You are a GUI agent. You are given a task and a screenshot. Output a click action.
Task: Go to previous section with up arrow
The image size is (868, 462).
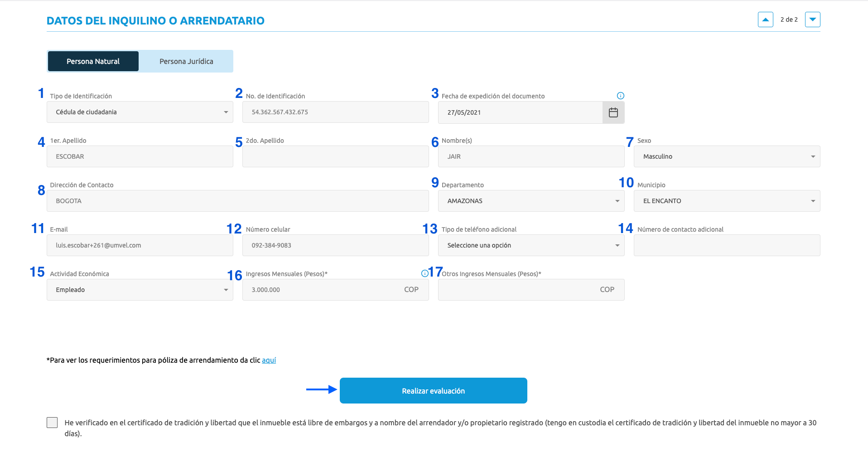click(766, 19)
